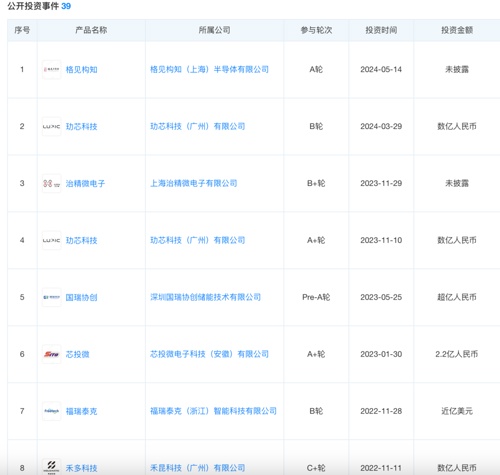Open 上海治精微电子有限公司 company link
500x475 pixels.
click(x=194, y=183)
